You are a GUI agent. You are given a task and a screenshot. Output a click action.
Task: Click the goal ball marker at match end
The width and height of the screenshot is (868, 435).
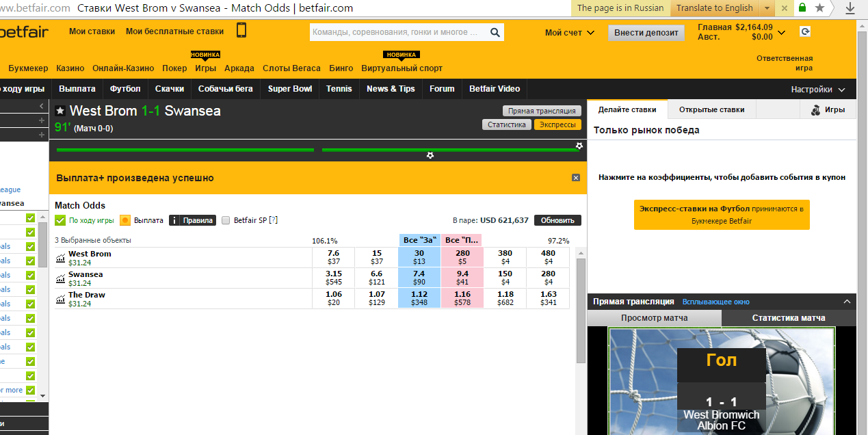579,146
